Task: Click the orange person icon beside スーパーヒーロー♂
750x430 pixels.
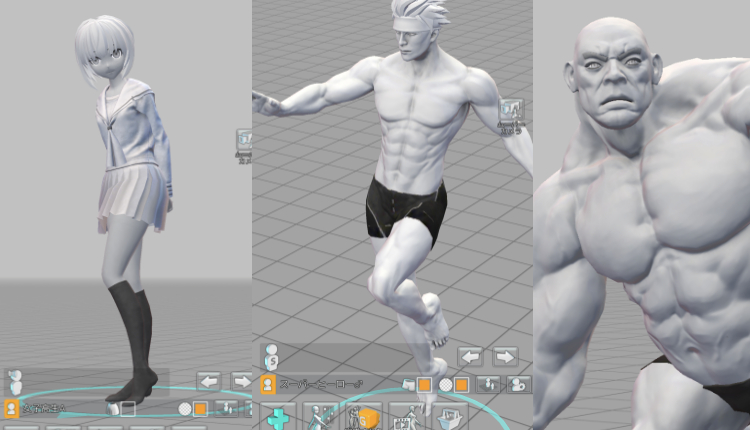Action: 268,385
